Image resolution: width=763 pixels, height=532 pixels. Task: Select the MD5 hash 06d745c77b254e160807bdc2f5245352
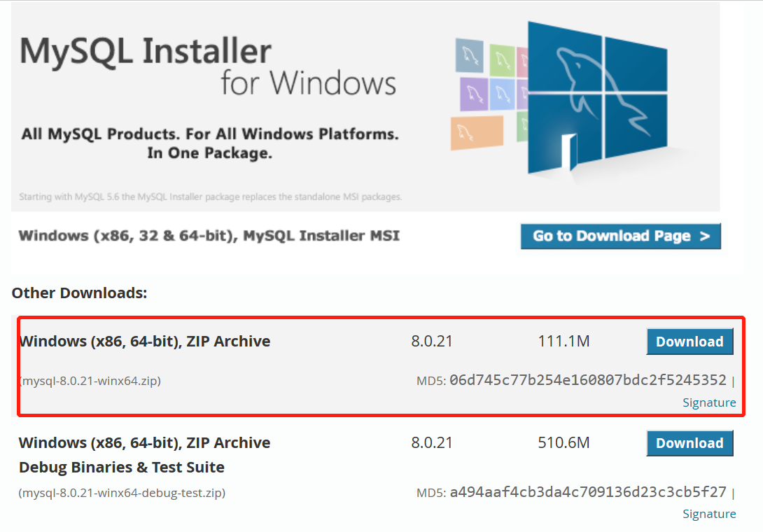pos(588,380)
